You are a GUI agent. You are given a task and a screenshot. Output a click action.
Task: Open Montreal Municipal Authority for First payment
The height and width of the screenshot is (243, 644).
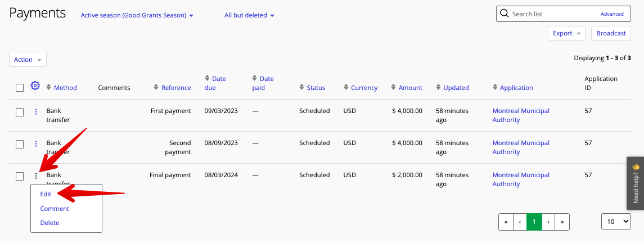click(521, 115)
